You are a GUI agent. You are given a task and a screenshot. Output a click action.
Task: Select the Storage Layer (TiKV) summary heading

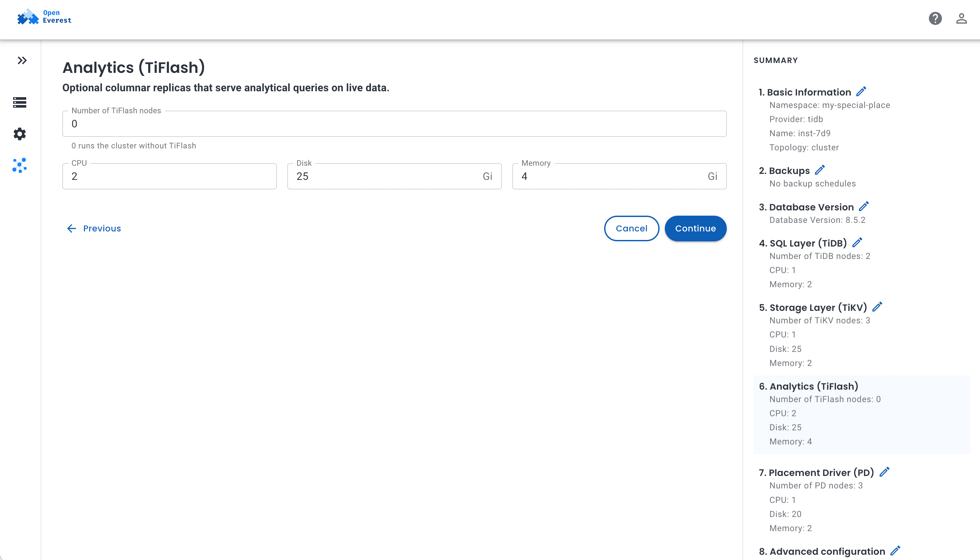coord(813,308)
